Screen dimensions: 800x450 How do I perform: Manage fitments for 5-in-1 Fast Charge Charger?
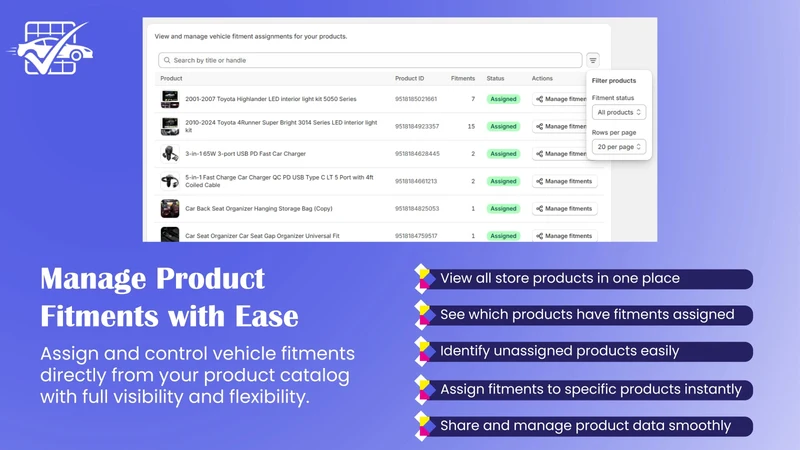pyautogui.click(x=564, y=181)
